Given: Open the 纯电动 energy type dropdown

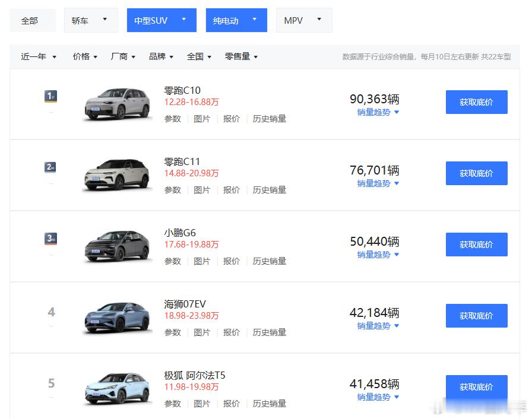Looking at the screenshot, I should coord(236,20).
